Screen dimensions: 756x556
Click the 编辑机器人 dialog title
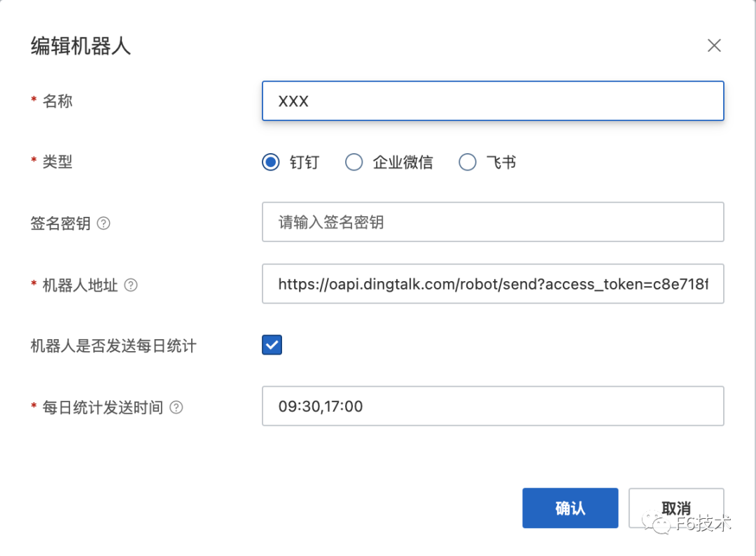pos(80,46)
